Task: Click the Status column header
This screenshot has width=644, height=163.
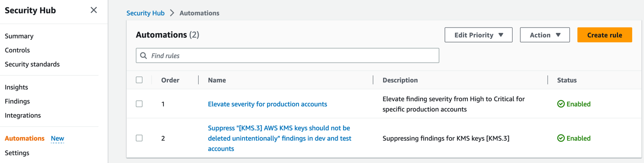Action: [x=567, y=80]
